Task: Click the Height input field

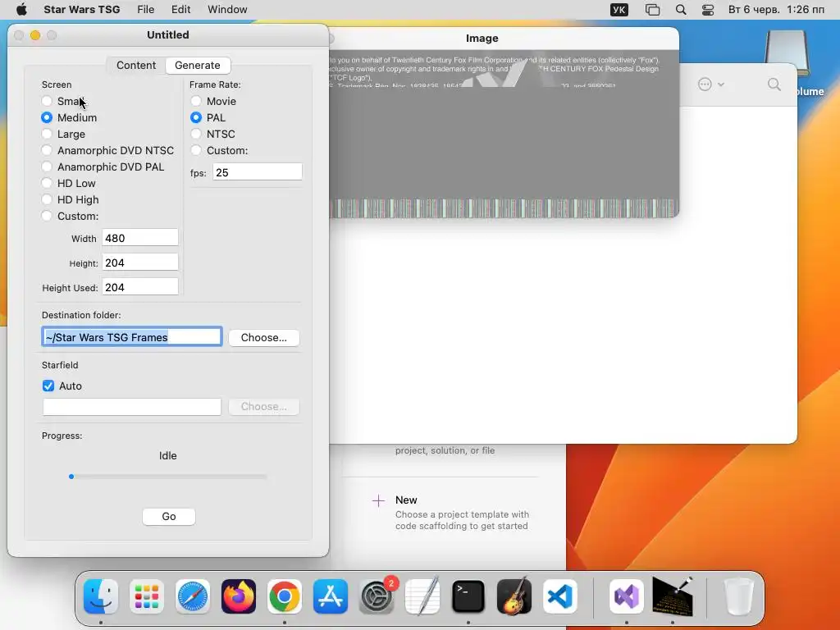Action: 139,263
